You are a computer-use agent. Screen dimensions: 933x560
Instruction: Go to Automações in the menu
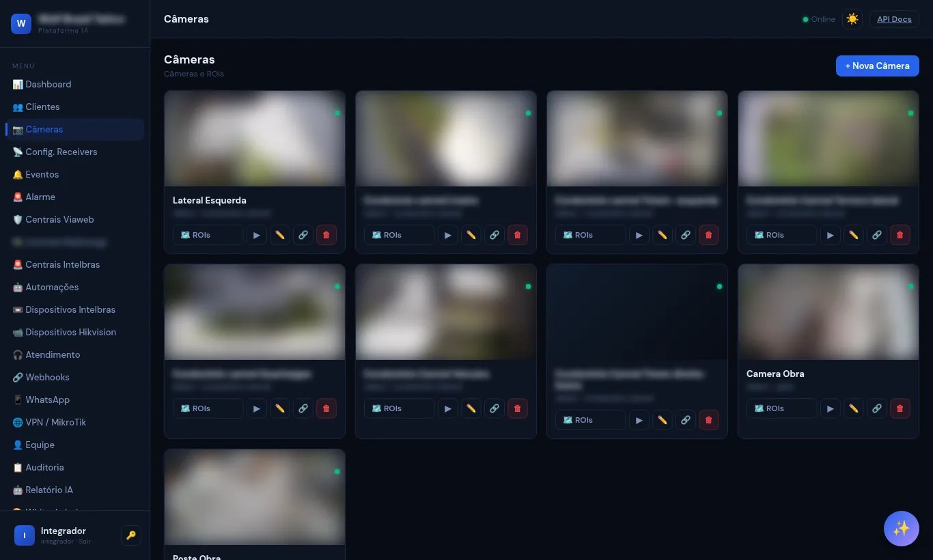click(x=74, y=287)
